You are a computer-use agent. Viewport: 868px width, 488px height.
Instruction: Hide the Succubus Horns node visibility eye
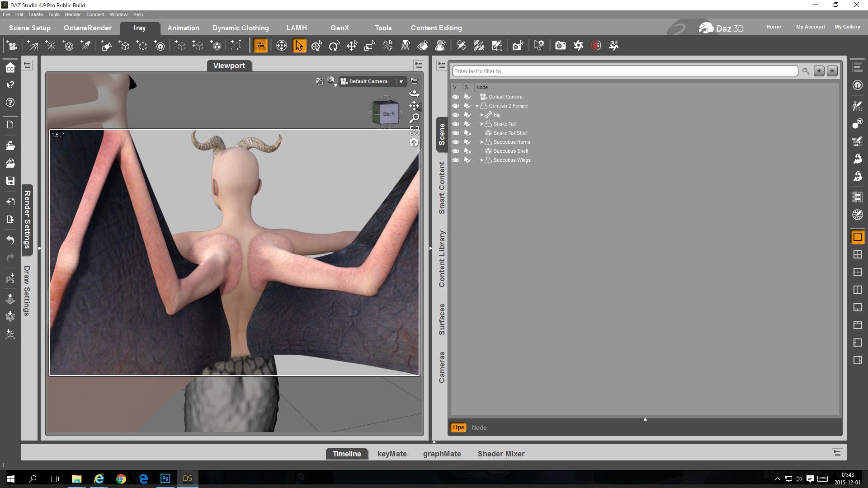point(455,142)
